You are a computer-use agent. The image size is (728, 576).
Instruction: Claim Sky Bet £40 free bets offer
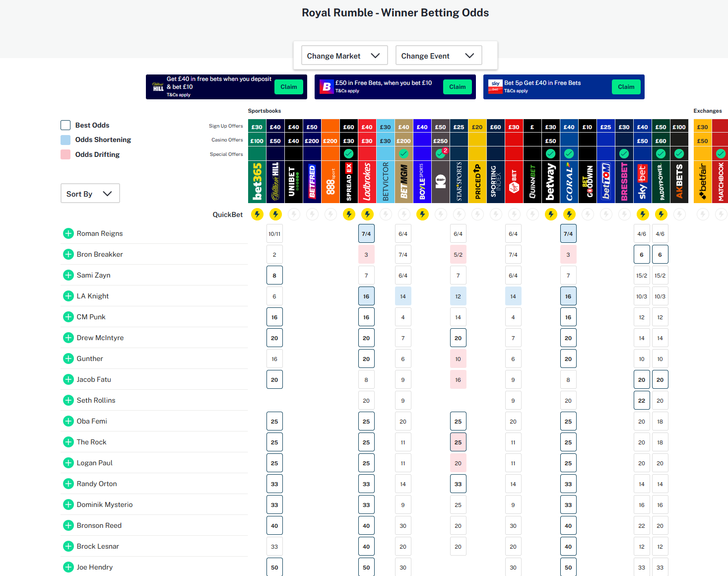[x=626, y=87]
